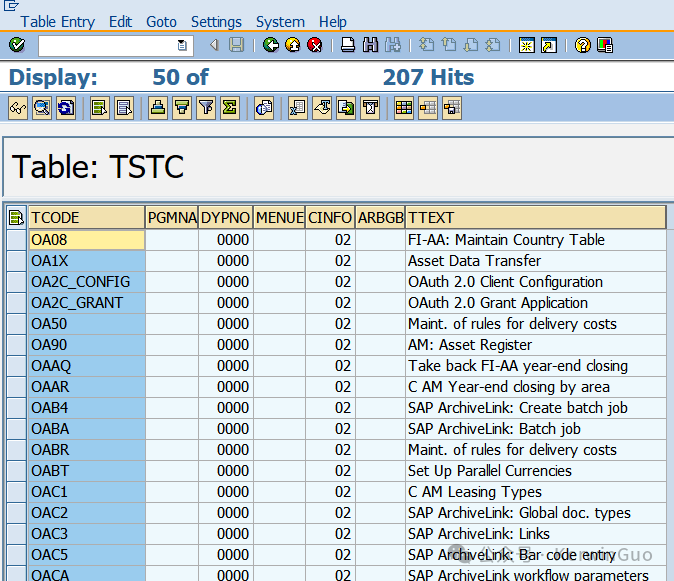This screenshot has width=674, height=581.
Task: Sort ascending using the toolbar icon
Action: click(158, 107)
